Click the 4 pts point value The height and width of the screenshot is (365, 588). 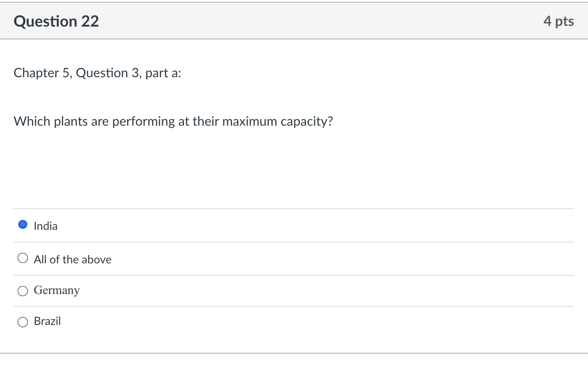[x=558, y=21]
